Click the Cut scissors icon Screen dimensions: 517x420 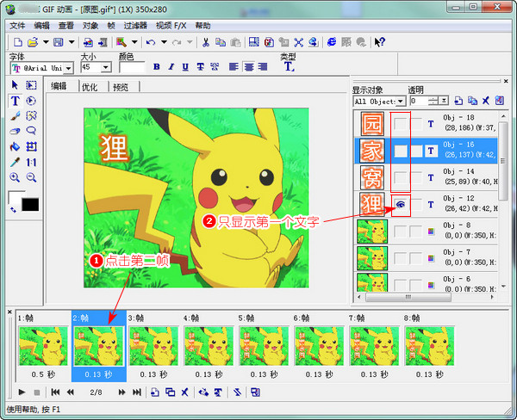point(206,42)
